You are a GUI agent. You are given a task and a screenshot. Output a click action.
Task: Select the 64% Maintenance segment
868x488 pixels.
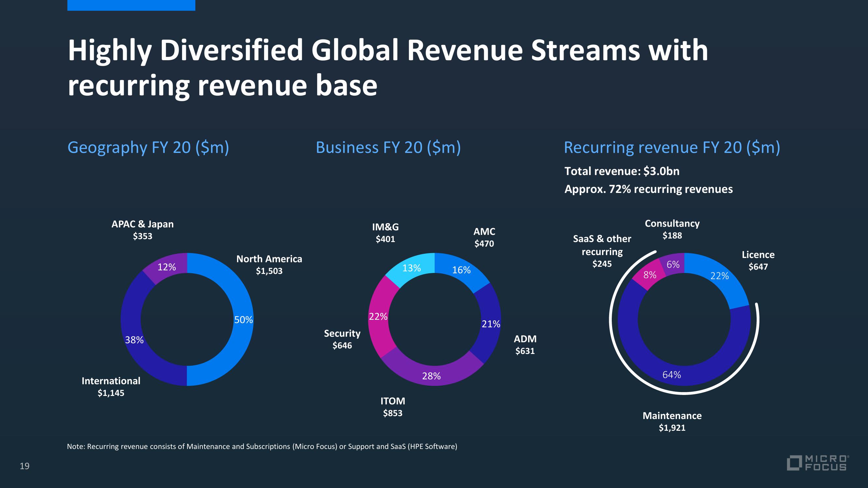672,374
